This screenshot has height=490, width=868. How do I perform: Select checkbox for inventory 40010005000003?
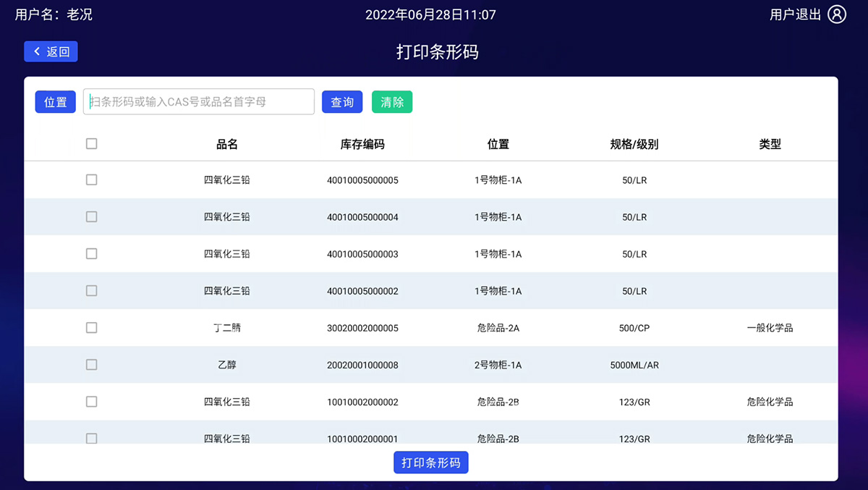pyautogui.click(x=91, y=254)
